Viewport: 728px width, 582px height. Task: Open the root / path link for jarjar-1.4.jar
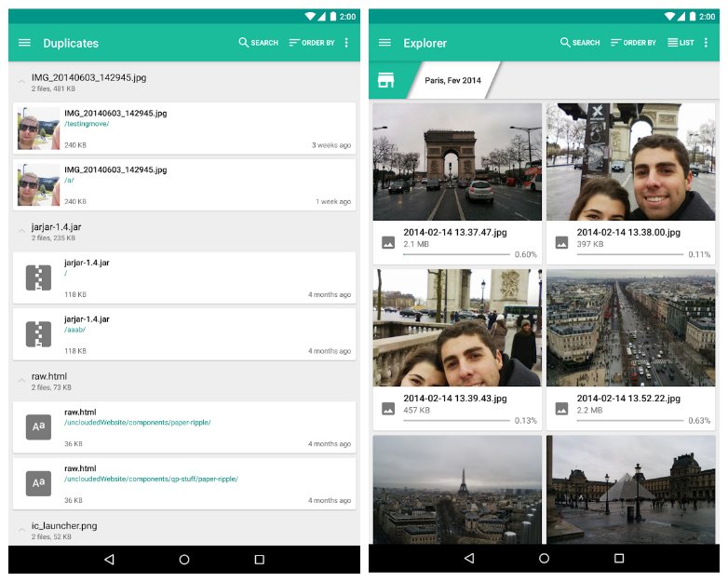coord(66,273)
